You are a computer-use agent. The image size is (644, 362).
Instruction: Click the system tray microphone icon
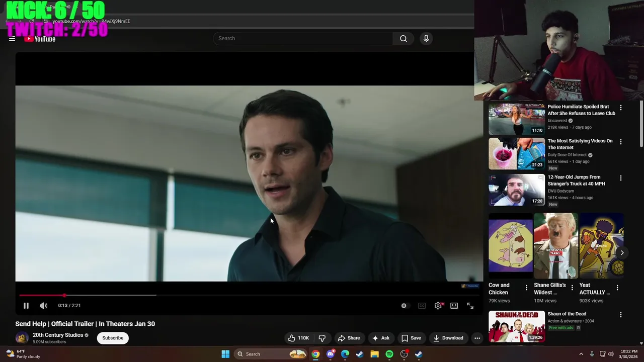coord(592,354)
